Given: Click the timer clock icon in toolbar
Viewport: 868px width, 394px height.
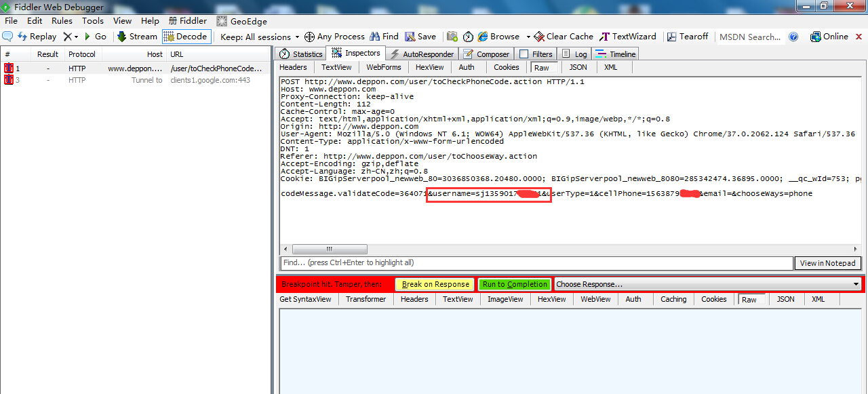Looking at the screenshot, I should tap(468, 37).
